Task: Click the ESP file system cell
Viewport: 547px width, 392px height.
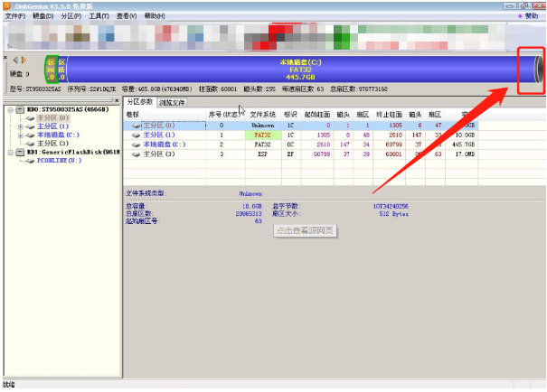Action: (263, 154)
